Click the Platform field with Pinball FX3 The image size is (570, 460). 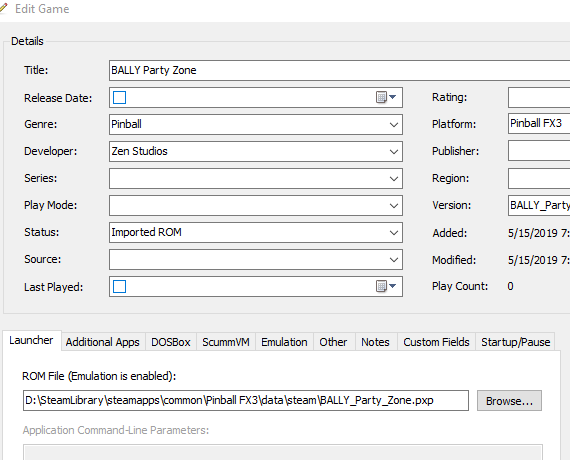539,124
